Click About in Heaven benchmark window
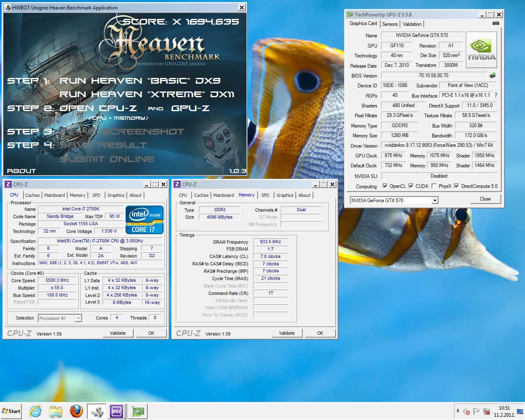 click(x=21, y=171)
